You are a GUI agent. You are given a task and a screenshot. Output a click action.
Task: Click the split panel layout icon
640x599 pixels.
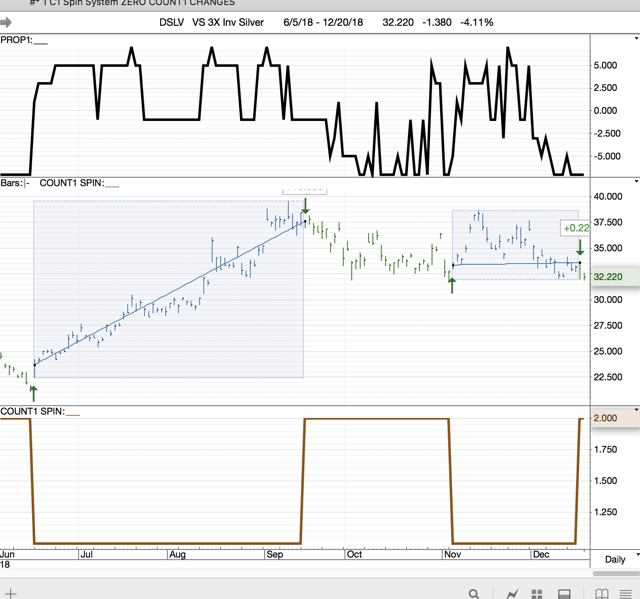pos(564,594)
